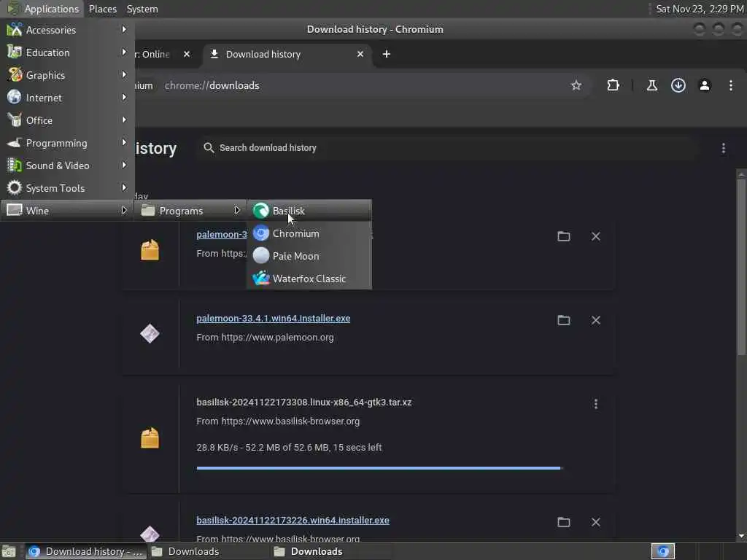Click the scrollbar down arrow

click(741, 536)
